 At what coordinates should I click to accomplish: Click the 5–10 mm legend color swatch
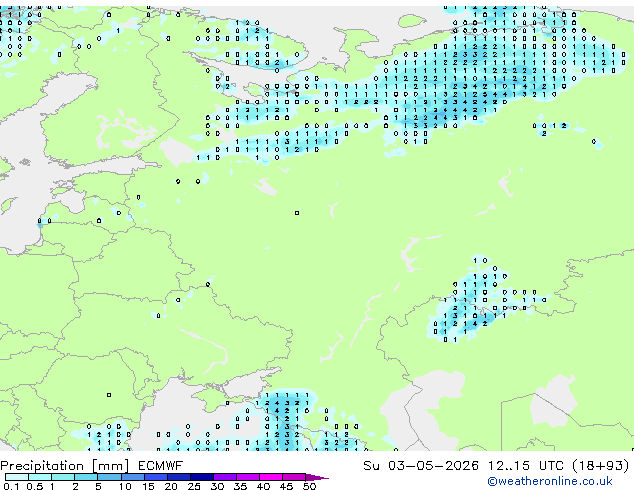(109, 477)
